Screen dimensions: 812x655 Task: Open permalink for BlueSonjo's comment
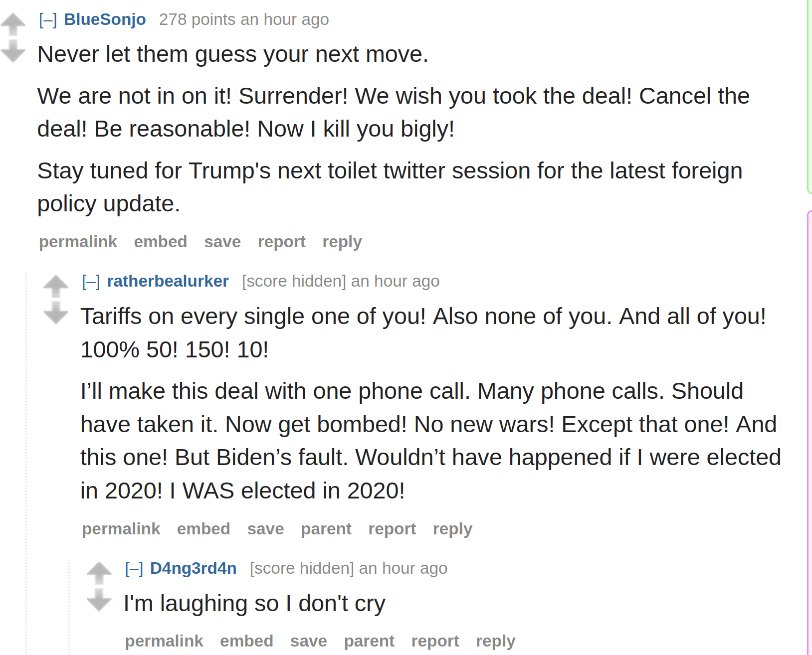coord(78,242)
